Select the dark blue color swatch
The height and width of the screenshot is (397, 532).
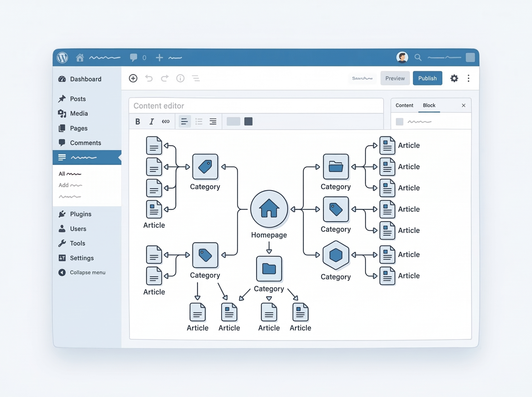[x=248, y=122]
